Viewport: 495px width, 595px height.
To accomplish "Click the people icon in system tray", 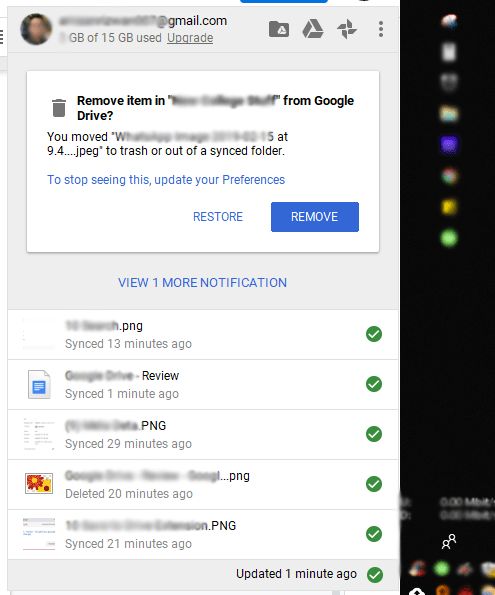I will (449, 541).
